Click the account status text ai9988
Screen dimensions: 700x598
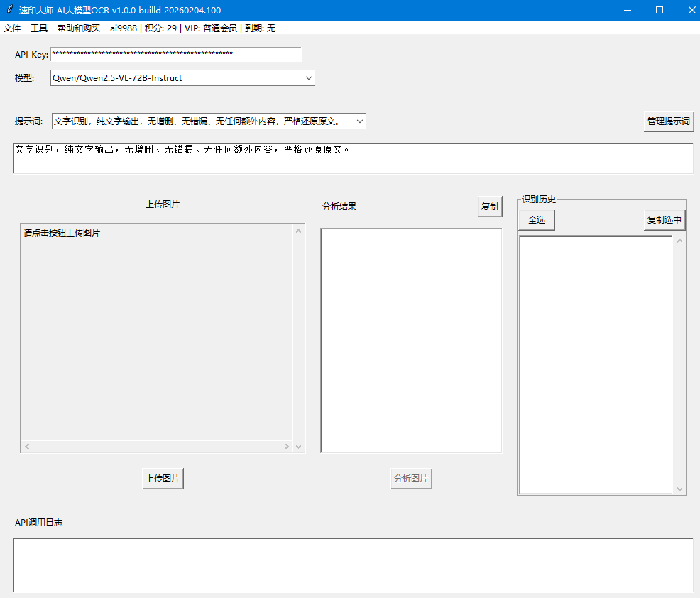(124, 28)
